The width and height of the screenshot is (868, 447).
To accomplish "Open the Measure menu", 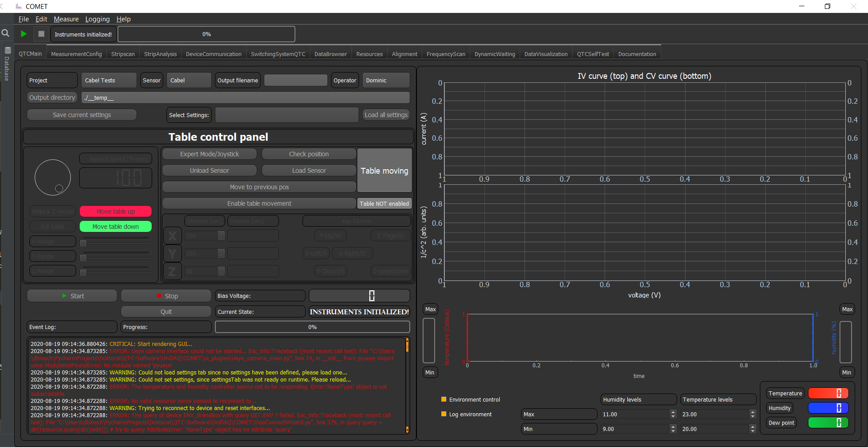I will tap(66, 19).
